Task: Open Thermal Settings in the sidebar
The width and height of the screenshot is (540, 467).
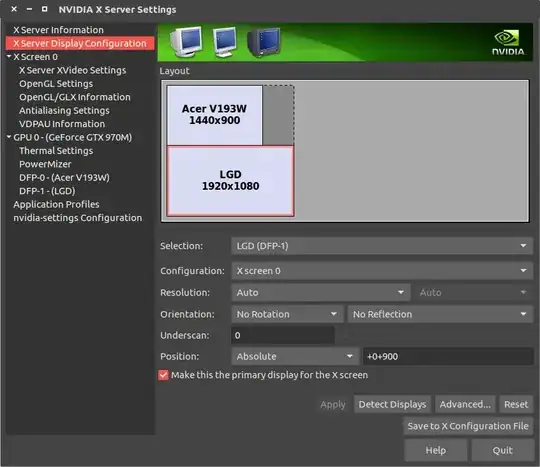Action: (56, 151)
